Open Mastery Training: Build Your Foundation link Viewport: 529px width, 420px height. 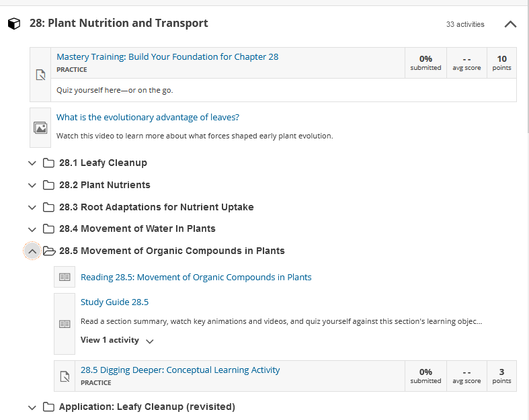tap(167, 56)
